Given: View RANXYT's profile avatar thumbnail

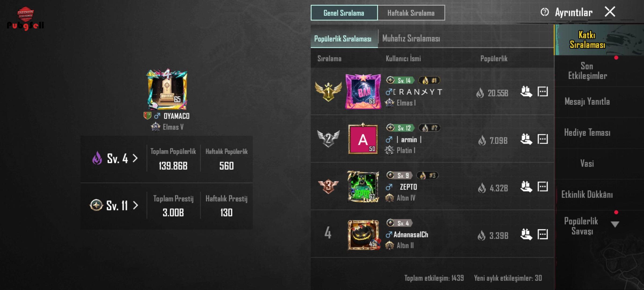Looking at the screenshot, I should coord(363,92).
